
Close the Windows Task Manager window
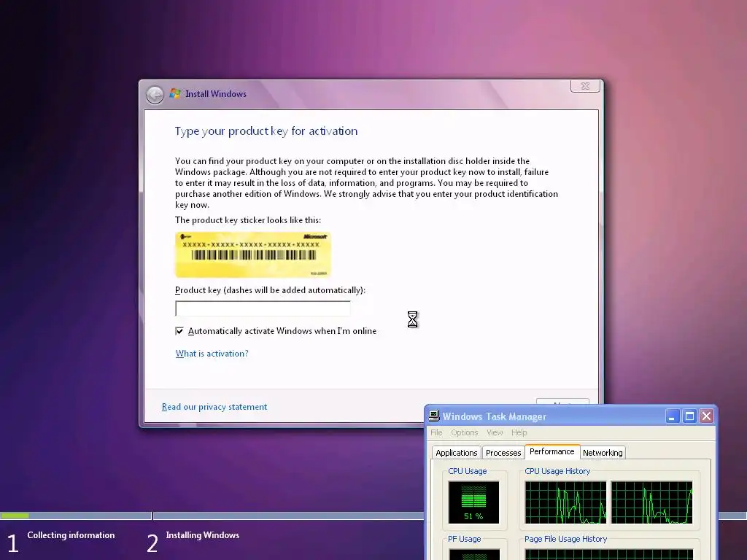coord(706,416)
